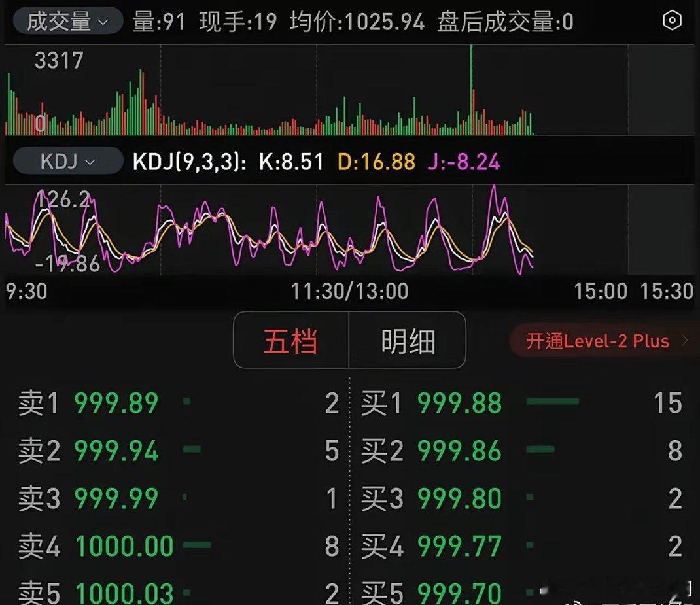Click the 均价:1025.94 value
700x605 pixels.
point(357,22)
